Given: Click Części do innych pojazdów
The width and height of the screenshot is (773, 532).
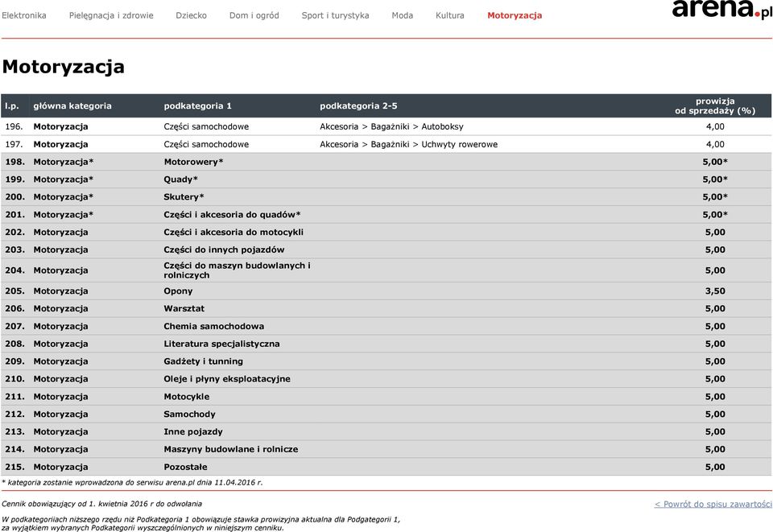Looking at the screenshot, I should pos(225,250).
